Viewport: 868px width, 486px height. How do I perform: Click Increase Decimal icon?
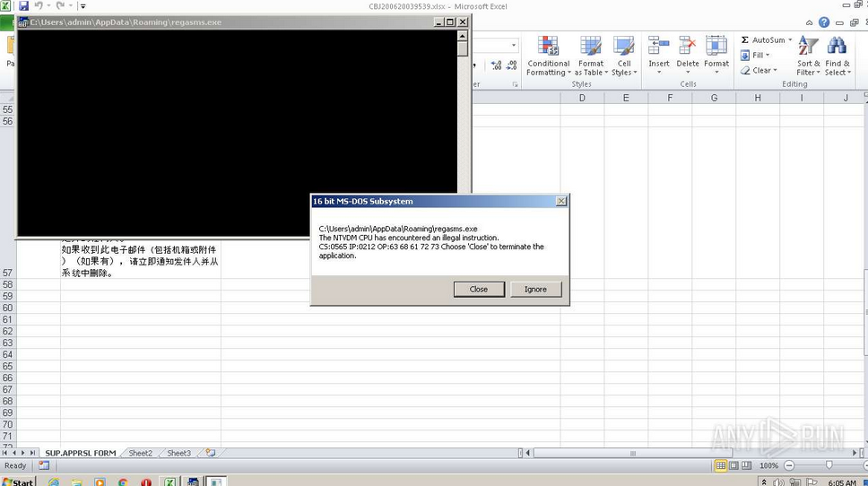pyautogui.click(x=497, y=65)
